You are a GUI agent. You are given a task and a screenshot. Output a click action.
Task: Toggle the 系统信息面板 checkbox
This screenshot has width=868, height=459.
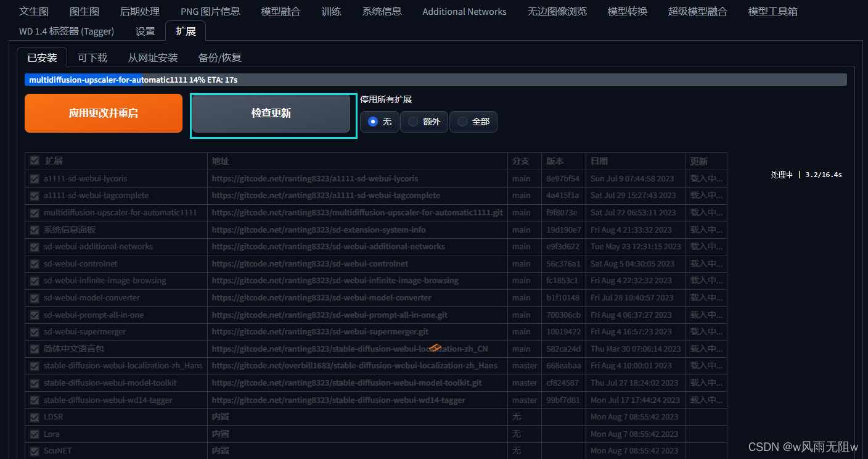pos(35,229)
